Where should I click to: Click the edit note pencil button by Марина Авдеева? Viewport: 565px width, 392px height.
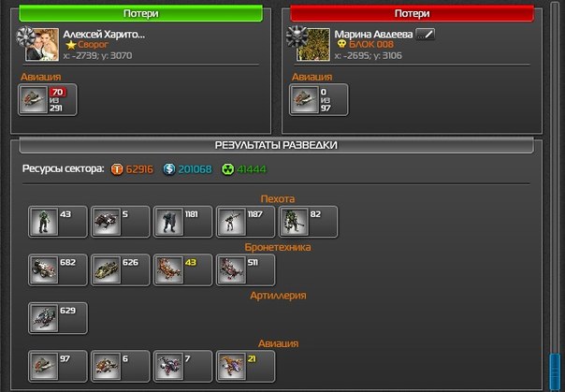pyautogui.click(x=426, y=35)
